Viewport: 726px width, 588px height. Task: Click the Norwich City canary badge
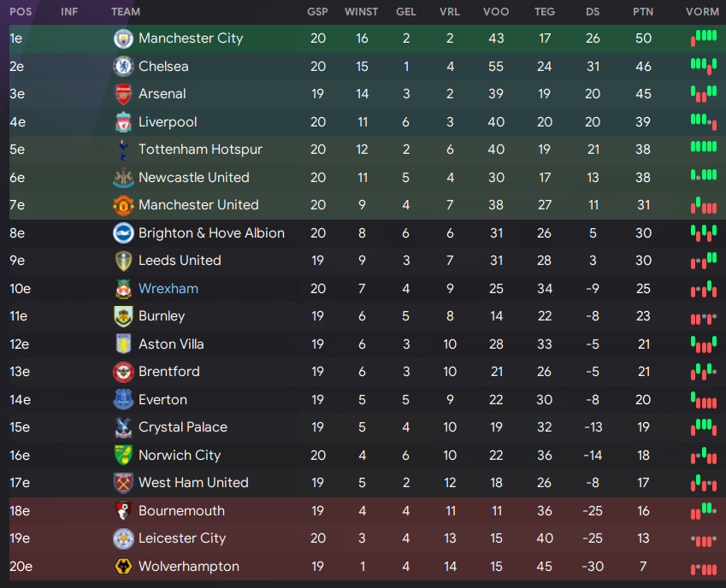point(123,456)
